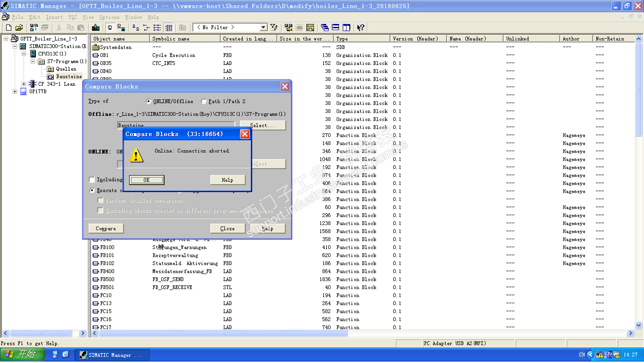Screen dimensions: 644x363
Task: Click the Offline view toolbar icon
Action: pyautogui.click(x=121, y=28)
